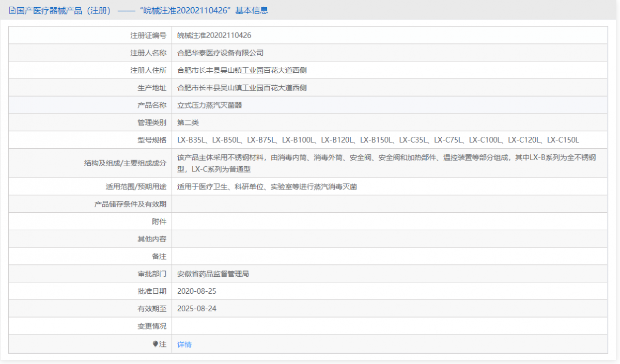
Task: Click the 型号规格 label
Action: coord(152,140)
